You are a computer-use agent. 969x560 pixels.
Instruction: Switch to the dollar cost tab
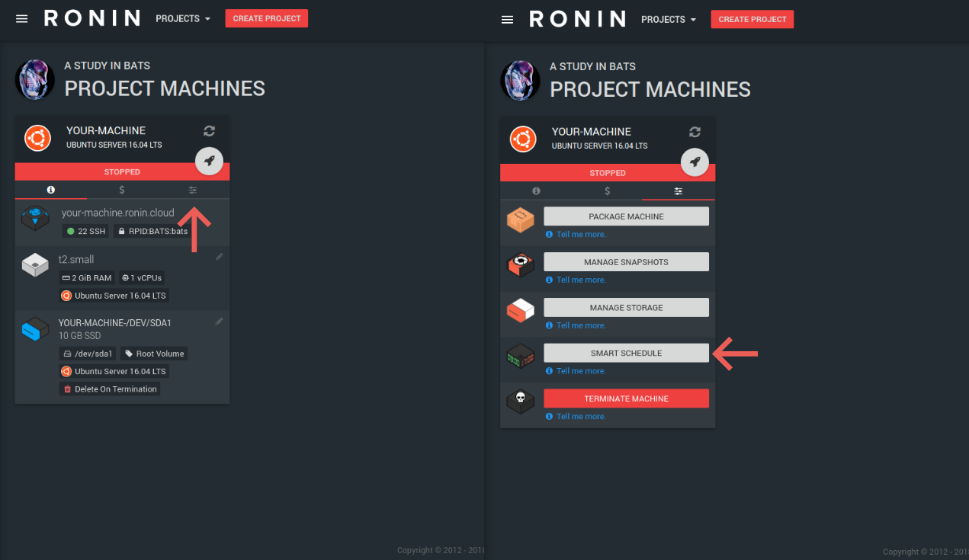click(122, 190)
